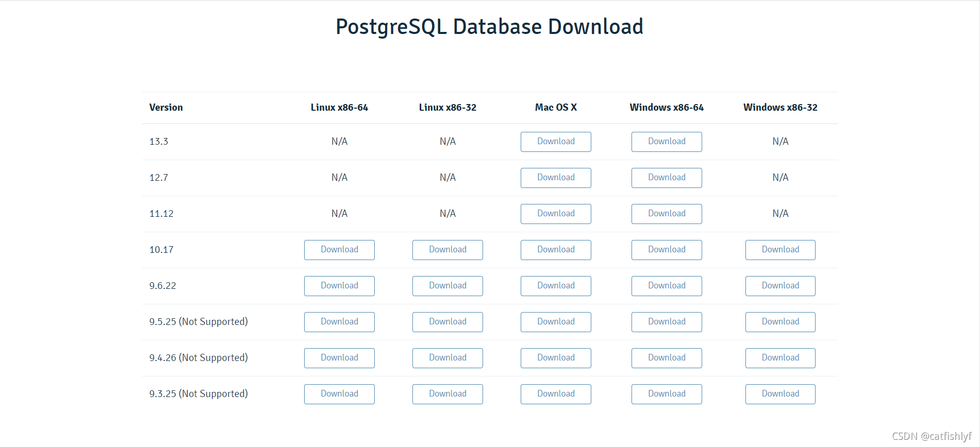Download PostgreSQL 9.5.25 for Windows x86-64
Screen dimensions: 980x447
pos(667,322)
